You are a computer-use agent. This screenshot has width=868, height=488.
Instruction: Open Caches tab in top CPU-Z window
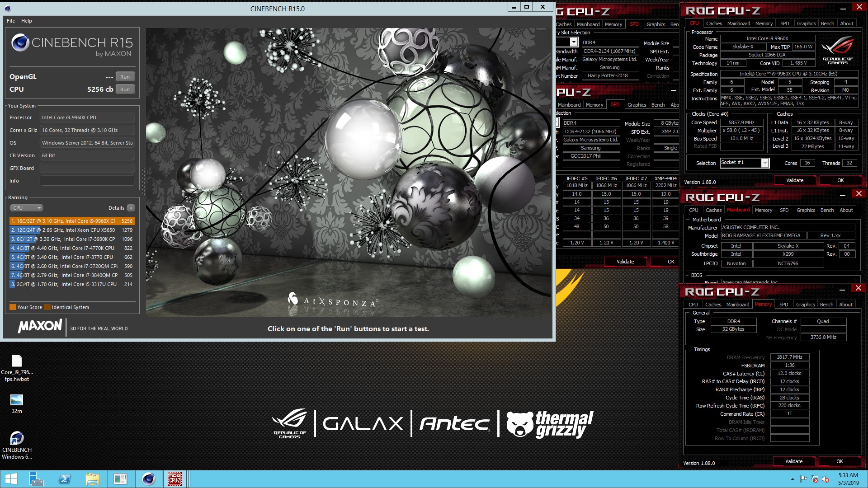click(x=714, y=23)
